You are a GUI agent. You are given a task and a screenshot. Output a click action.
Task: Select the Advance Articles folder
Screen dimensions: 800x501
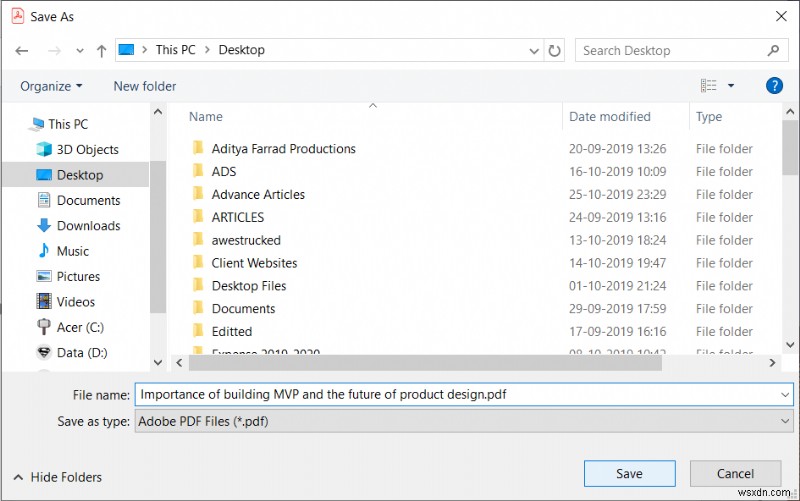(x=258, y=194)
